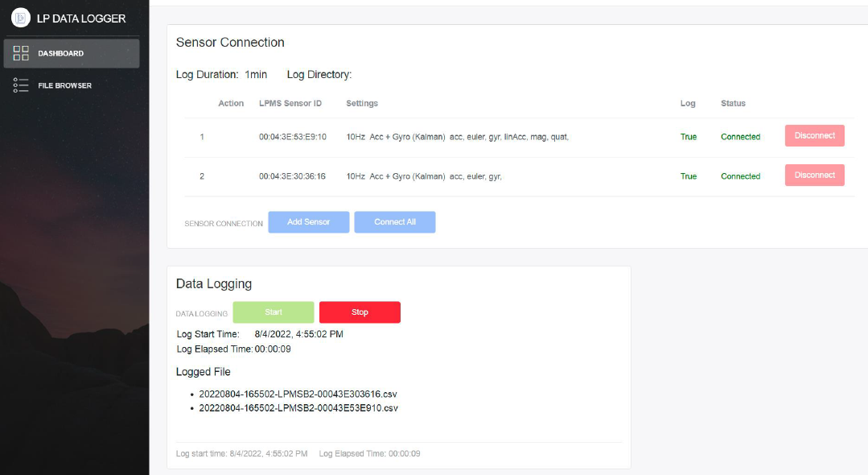Screen dimensions: 868x475
Task: Stop the data logging
Action: pos(360,312)
